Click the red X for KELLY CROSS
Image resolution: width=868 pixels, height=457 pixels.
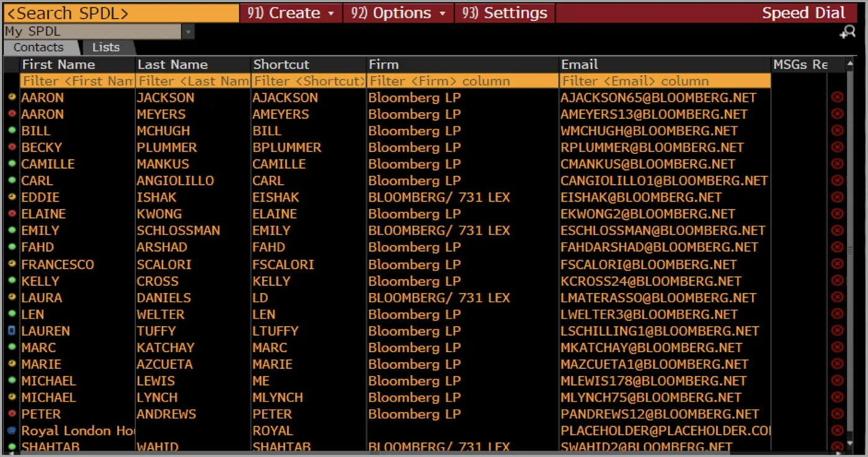point(837,281)
